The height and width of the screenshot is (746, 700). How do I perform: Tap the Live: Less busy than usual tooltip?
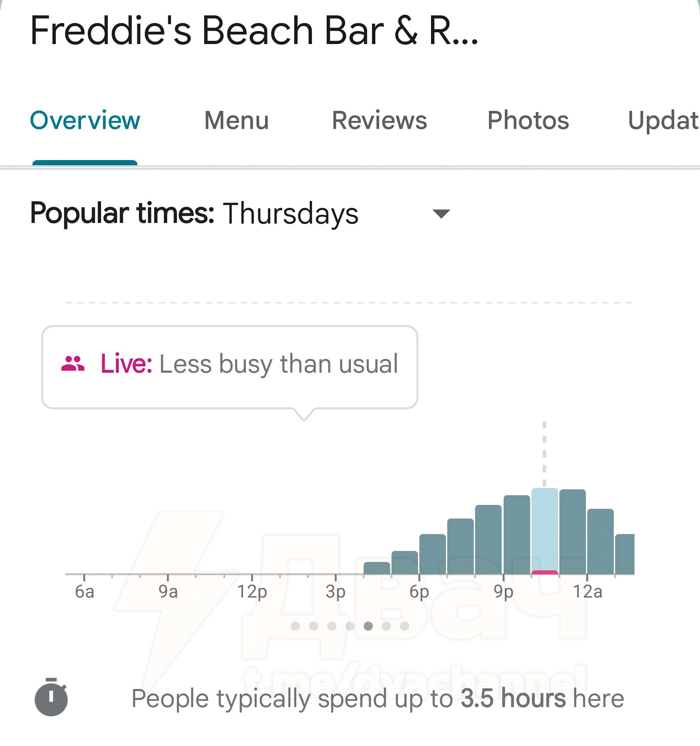[x=230, y=367]
